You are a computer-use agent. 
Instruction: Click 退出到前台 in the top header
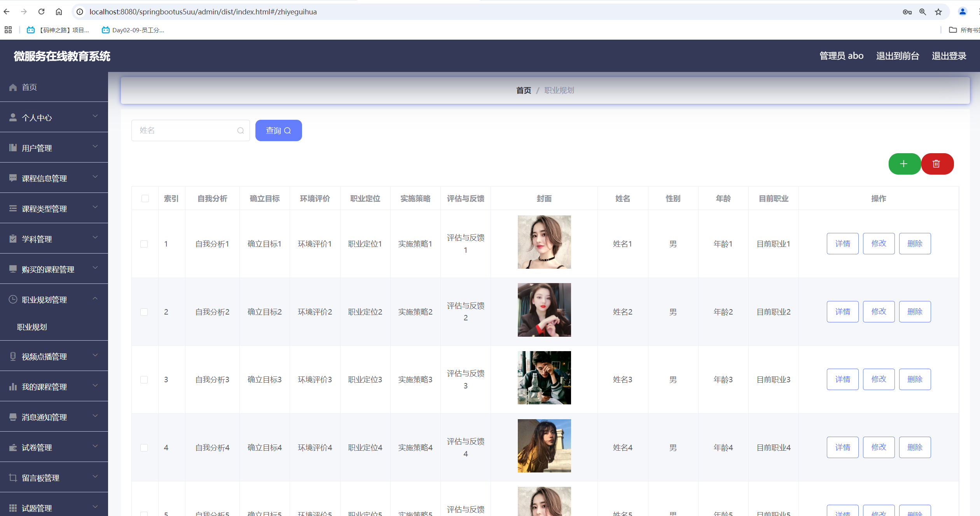click(898, 56)
